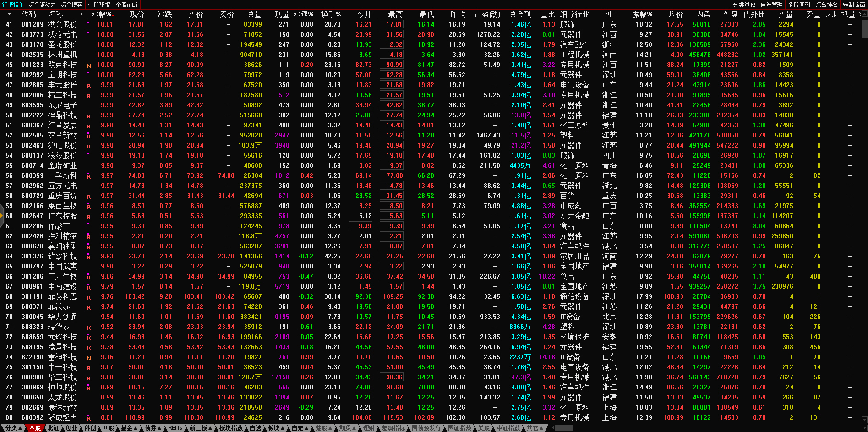The height and width of the screenshot is (432, 868).
Task: Expand the 基金 tab dropdown
Action: [129, 428]
